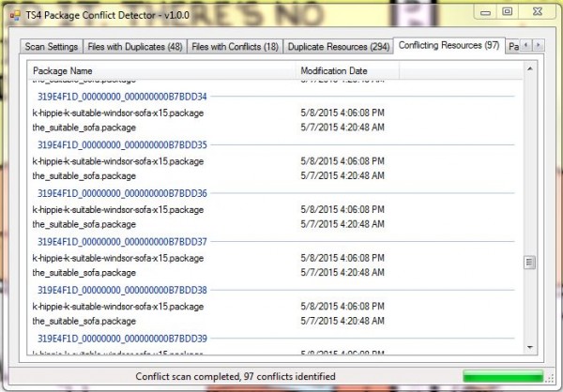
Task: Sort by the Package Name column header
Action: [x=161, y=71]
